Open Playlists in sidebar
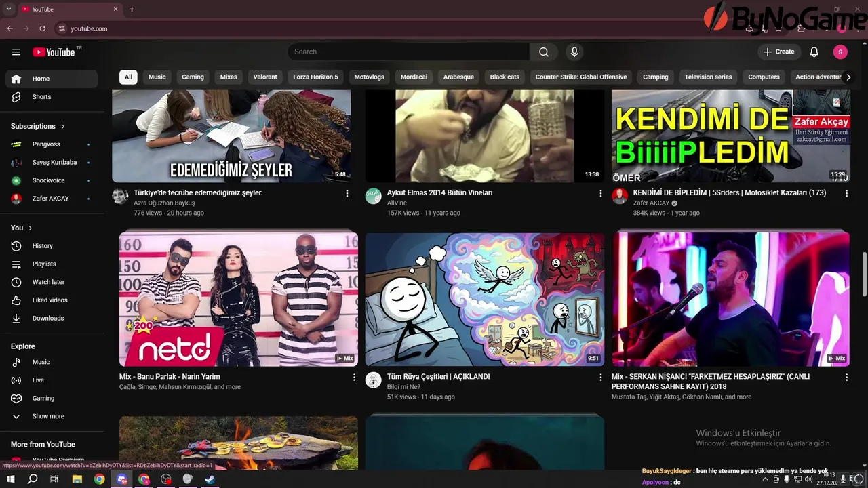 click(x=52, y=264)
